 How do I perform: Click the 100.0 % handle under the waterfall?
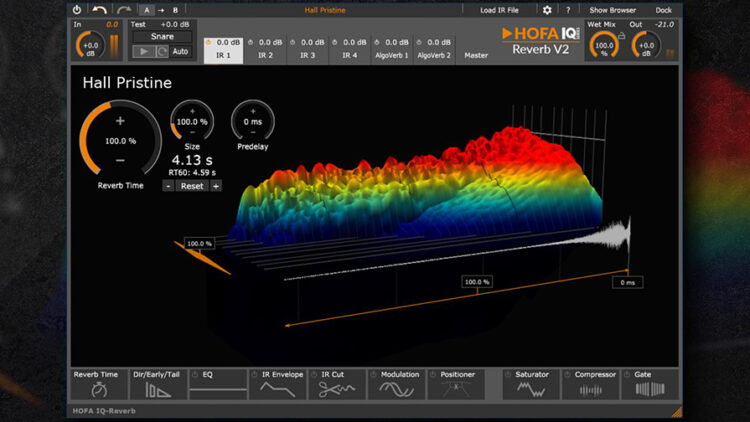477,282
